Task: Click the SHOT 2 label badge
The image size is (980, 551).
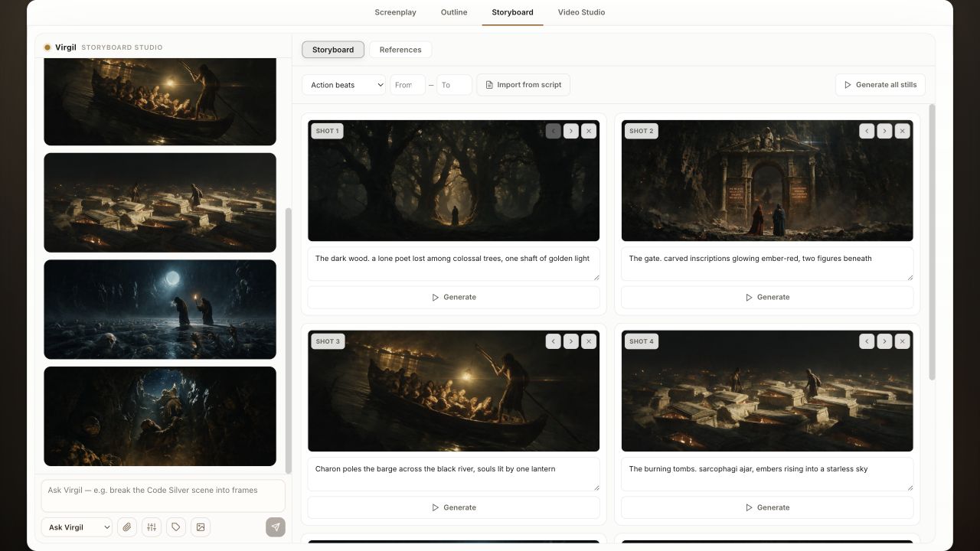Action: [642, 131]
